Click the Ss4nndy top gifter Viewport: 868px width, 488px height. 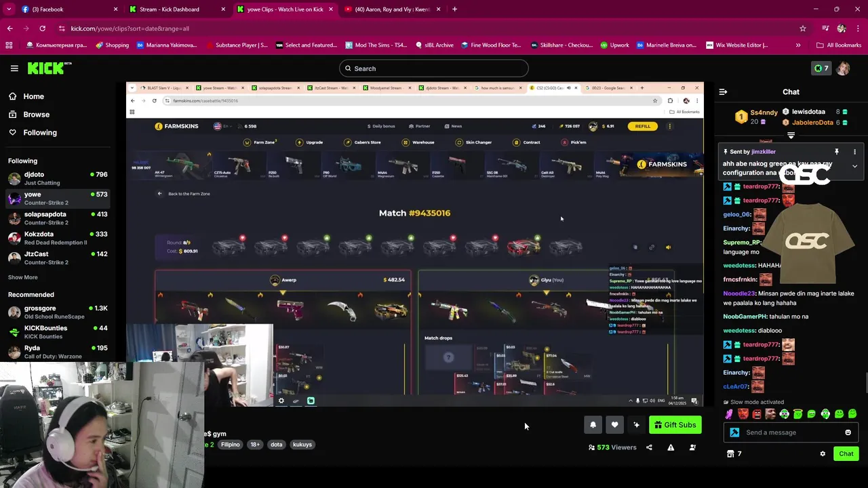tap(757, 116)
